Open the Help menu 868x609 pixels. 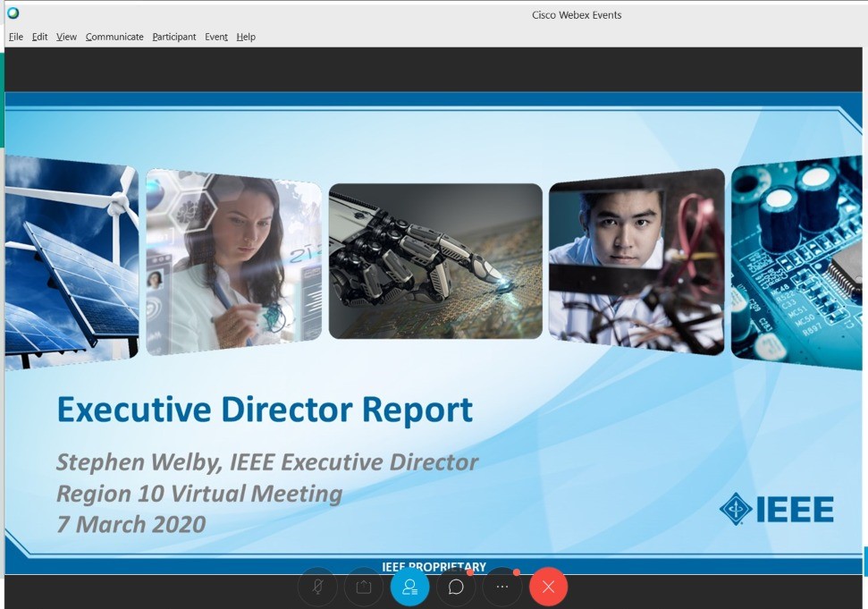click(246, 37)
